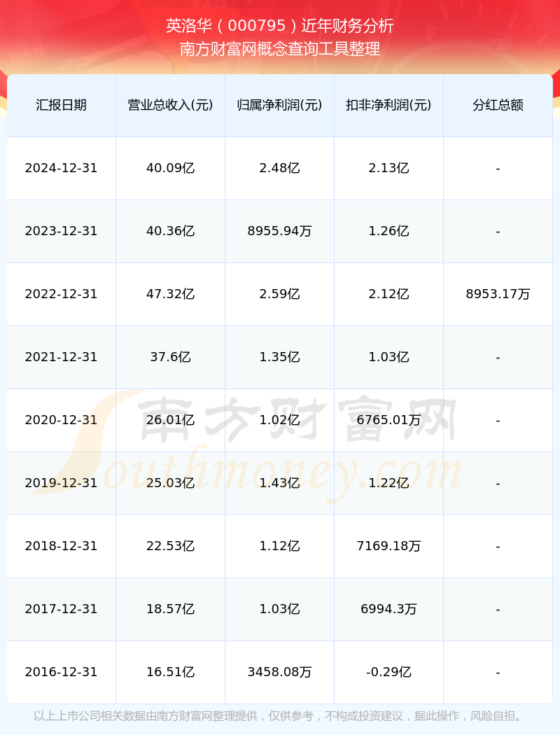Click the 16.51亿 revenue cell
This screenshot has width=560, height=735.
pyautogui.click(x=171, y=672)
